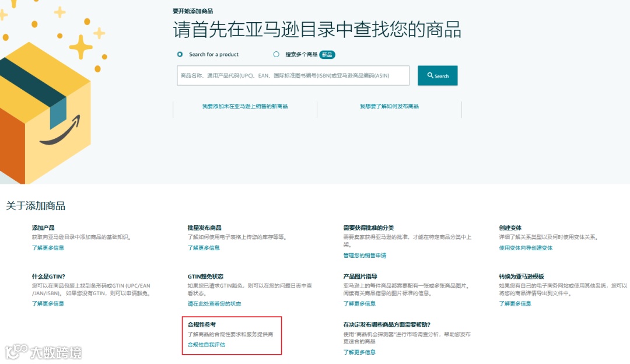The height and width of the screenshot is (364, 630).
Task: Open 请在此处查看您的状态 link
Action: click(214, 304)
